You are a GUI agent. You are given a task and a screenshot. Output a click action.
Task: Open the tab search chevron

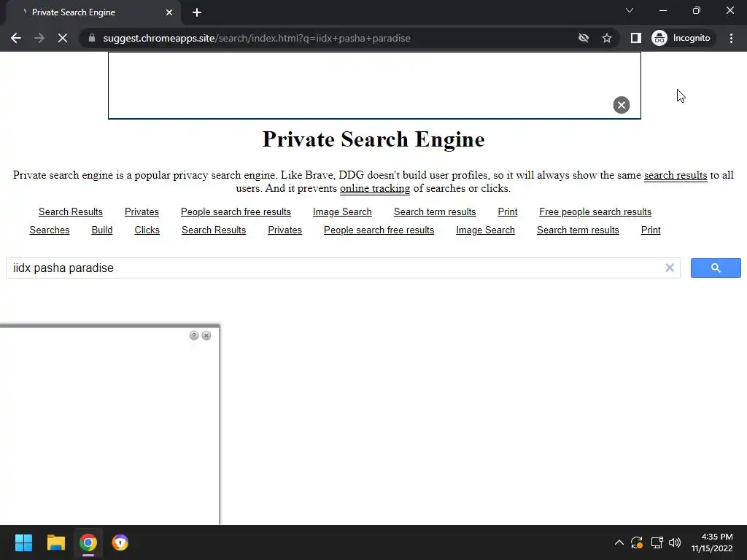[x=630, y=10]
